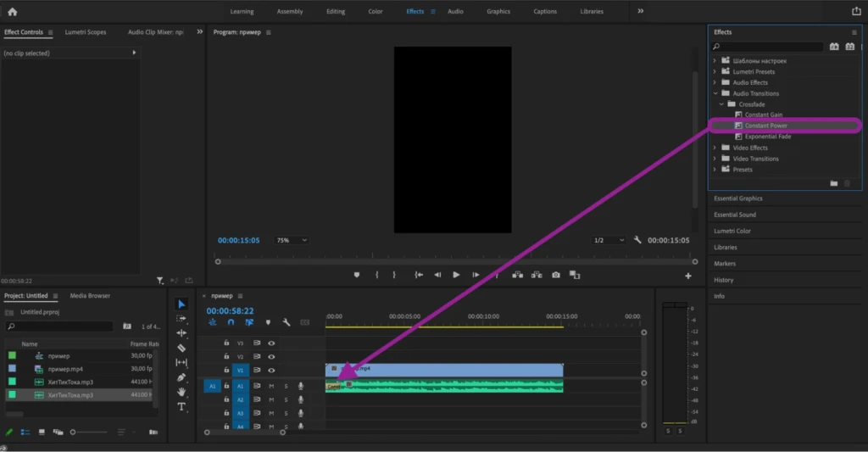The width and height of the screenshot is (868, 452).
Task: Select the Razor tool
Action: point(181,348)
